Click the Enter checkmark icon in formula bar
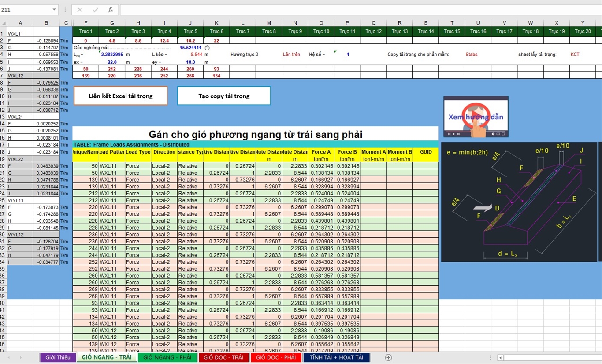The height and width of the screenshot is (364, 602). (x=95, y=10)
